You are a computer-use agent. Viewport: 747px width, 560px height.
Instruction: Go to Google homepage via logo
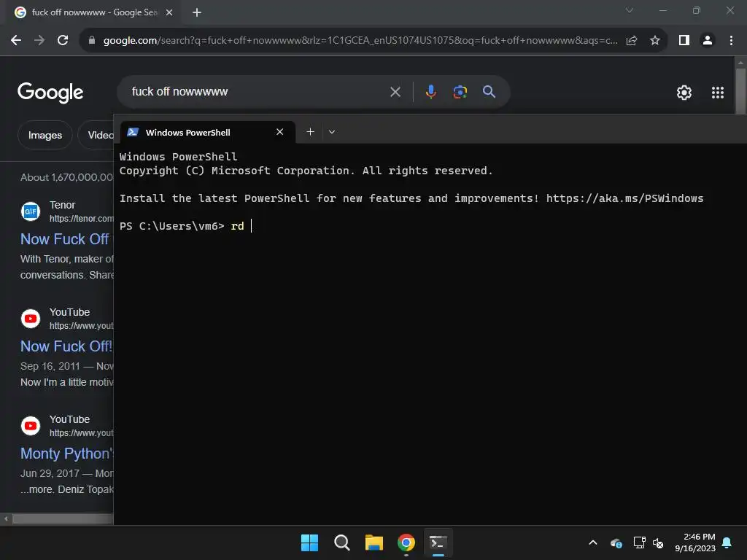[50, 93]
